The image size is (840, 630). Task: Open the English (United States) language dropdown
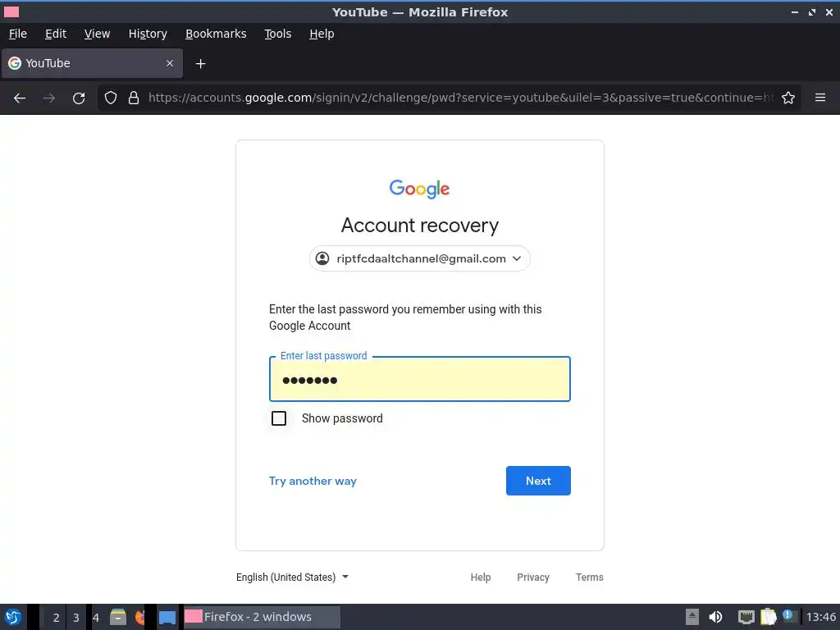tap(292, 577)
